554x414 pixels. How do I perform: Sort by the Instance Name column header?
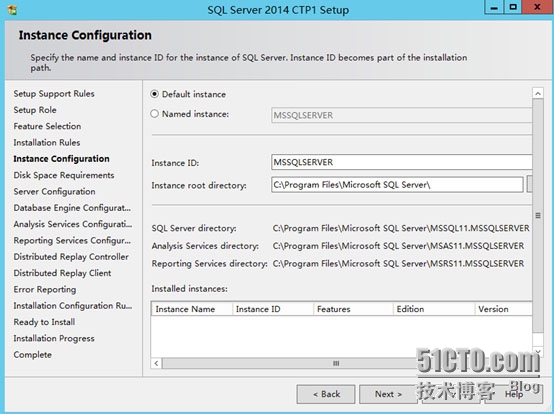pyautogui.click(x=192, y=309)
